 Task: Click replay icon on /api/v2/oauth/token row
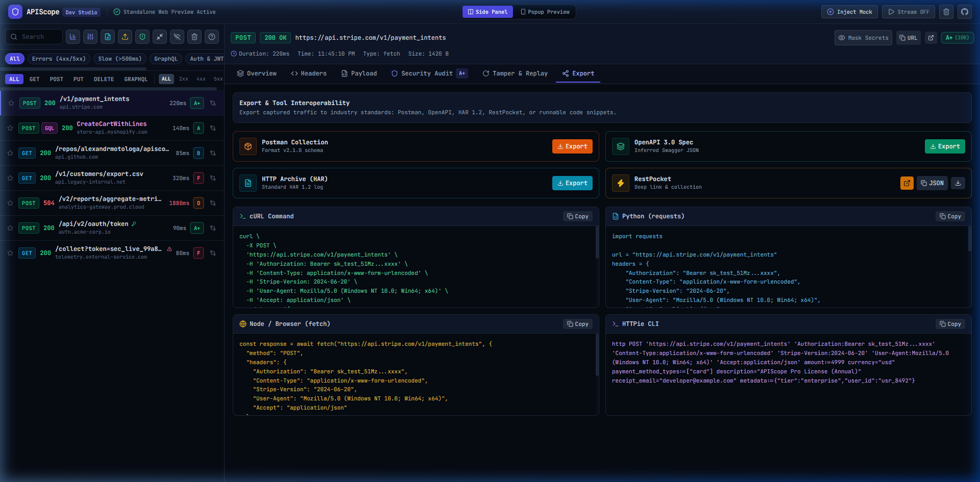click(x=213, y=228)
